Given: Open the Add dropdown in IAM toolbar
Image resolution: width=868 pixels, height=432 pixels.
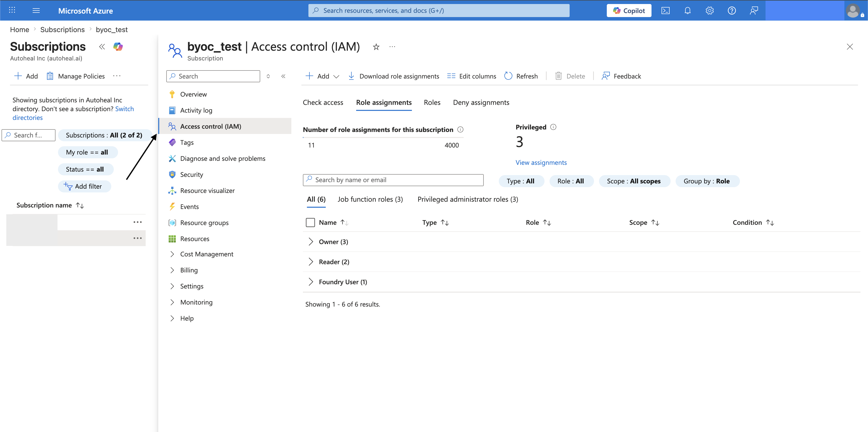Looking at the screenshot, I should pyautogui.click(x=322, y=76).
